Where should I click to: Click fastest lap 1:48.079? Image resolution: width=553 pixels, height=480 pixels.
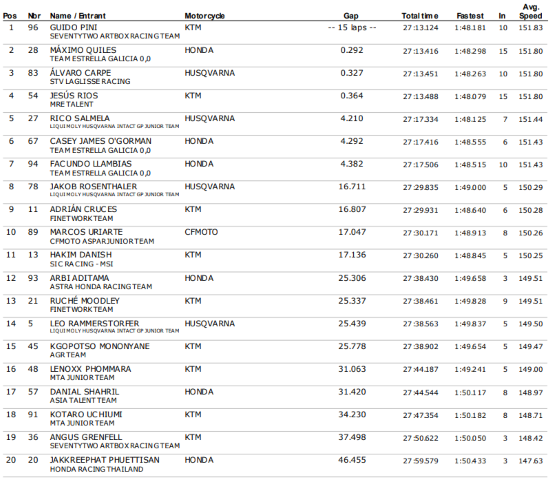point(470,96)
